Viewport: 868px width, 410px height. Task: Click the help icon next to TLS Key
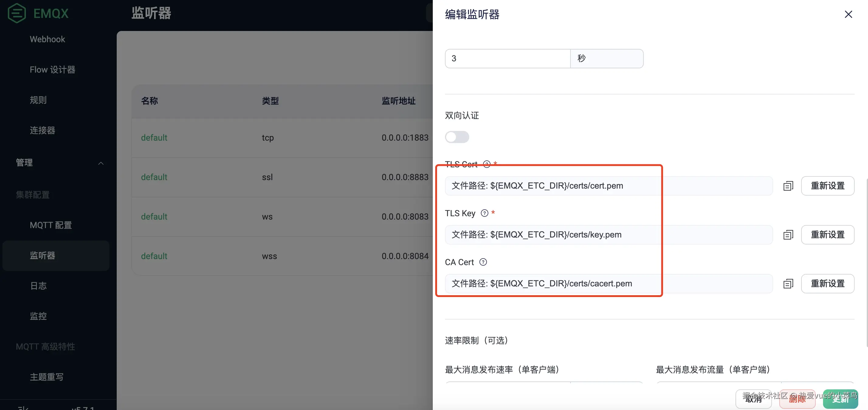484,213
